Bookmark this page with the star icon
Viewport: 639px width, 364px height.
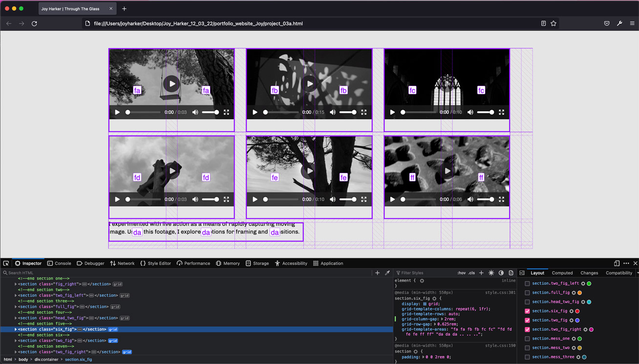point(554,23)
